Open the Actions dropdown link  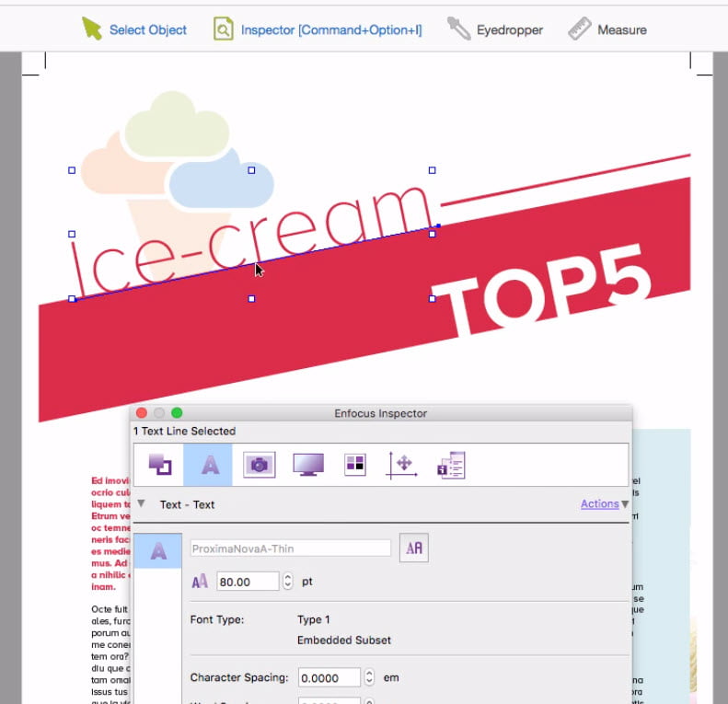tap(599, 504)
